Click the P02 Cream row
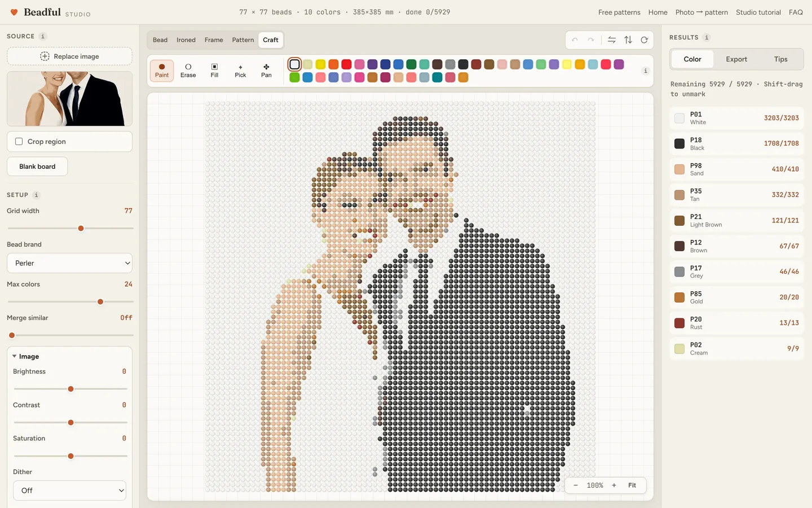This screenshot has width=812, height=508. [x=736, y=349]
